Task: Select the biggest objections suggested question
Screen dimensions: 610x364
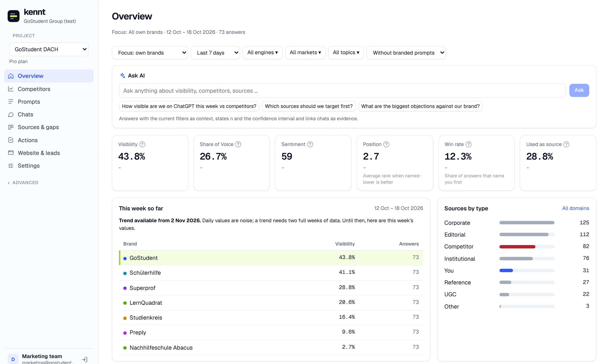Action: point(420,106)
